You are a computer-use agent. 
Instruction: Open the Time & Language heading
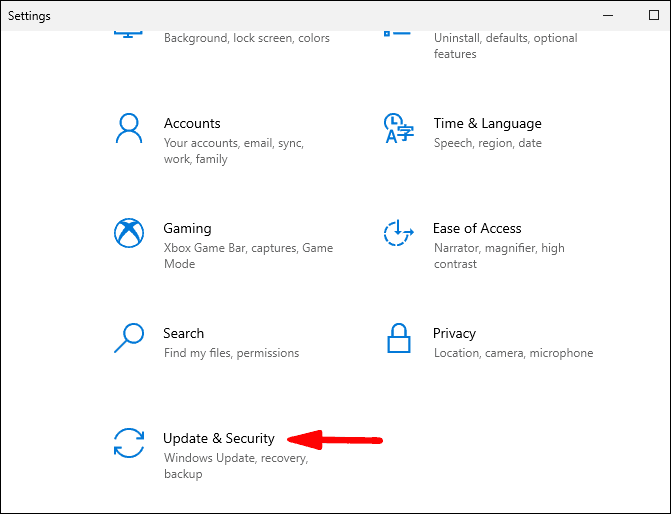(x=487, y=123)
